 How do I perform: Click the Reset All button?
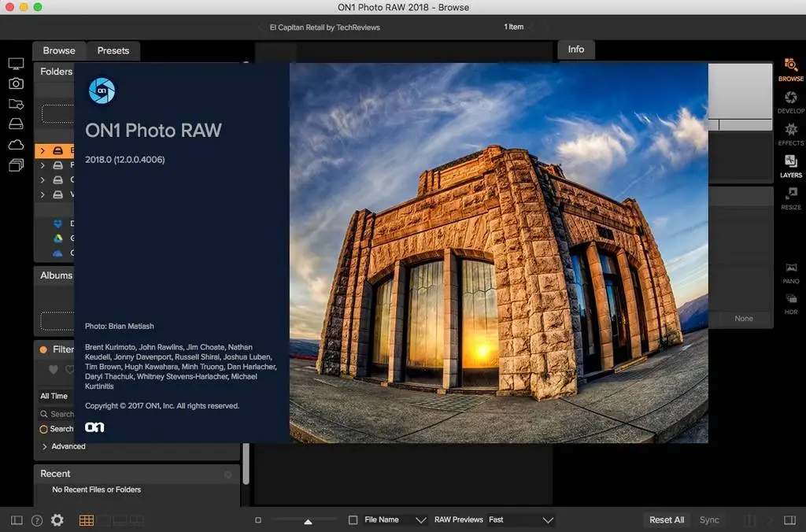(x=666, y=520)
